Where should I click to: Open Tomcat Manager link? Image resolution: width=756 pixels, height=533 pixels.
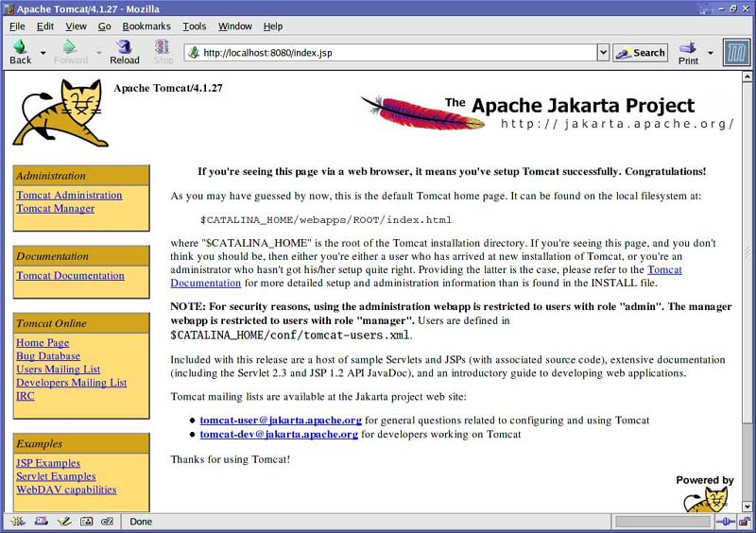56,208
